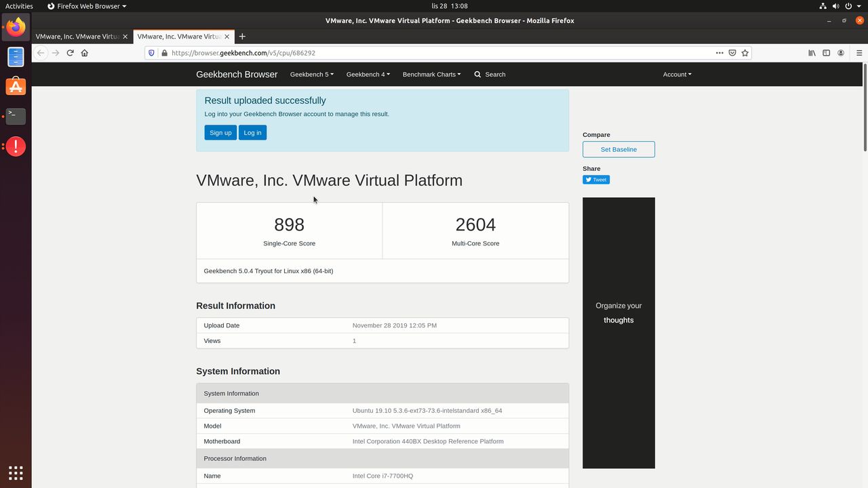868x488 pixels.
Task: Open Terminal from the dock
Action: [x=16, y=117]
